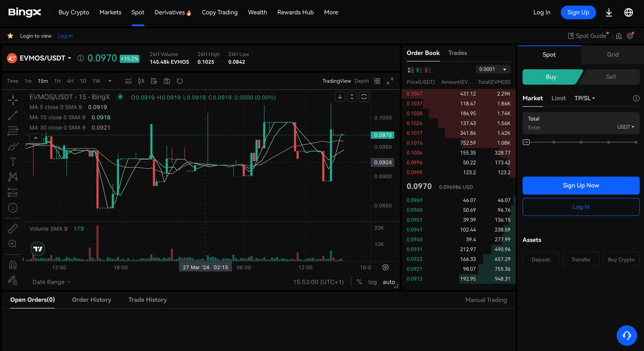The width and height of the screenshot is (644, 351).
Task: Switch the order side to Sell
Action: coord(610,77)
